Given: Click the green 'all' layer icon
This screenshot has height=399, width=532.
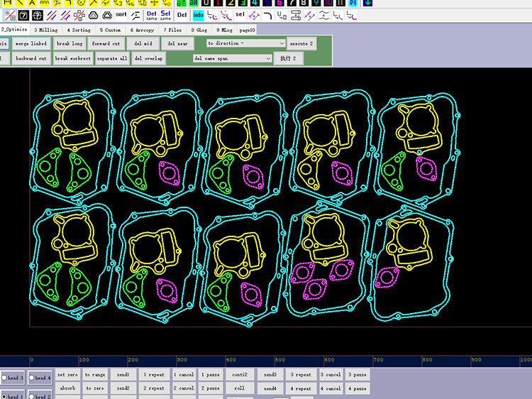Looking at the screenshot, I should [x=193, y=2].
